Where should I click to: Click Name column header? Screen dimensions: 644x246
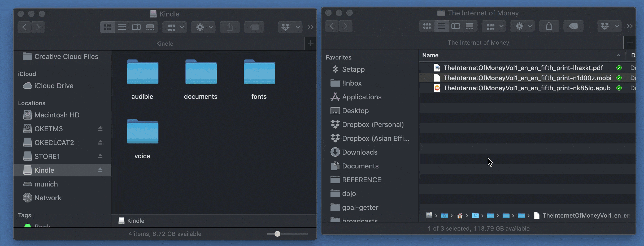point(430,56)
